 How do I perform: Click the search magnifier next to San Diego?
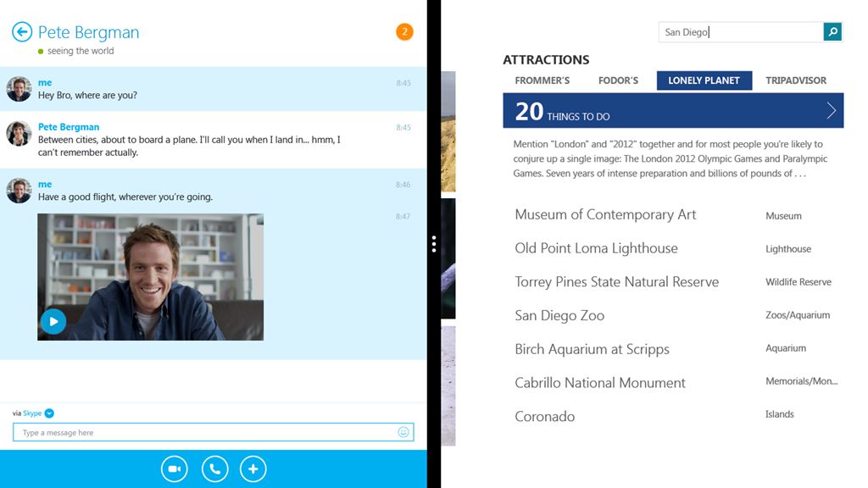[x=832, y=32]
